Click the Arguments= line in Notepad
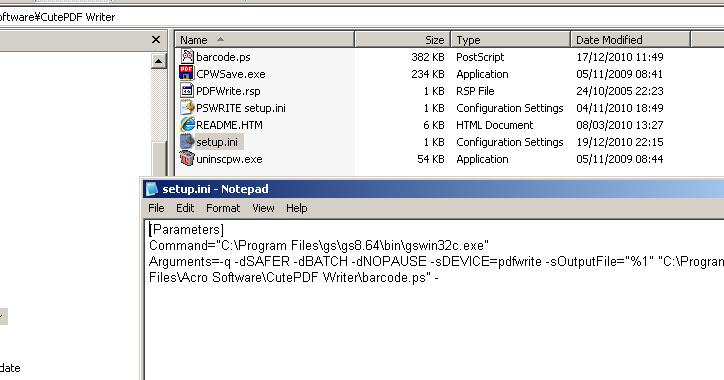The height and width of the screenshot is (380, 724). click(x=436, y=261)
